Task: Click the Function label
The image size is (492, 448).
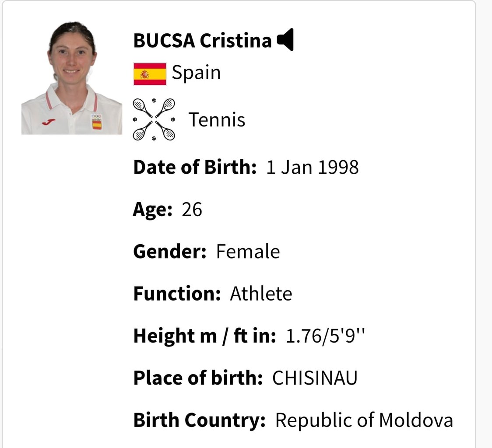Action: [x=177, y=294]
